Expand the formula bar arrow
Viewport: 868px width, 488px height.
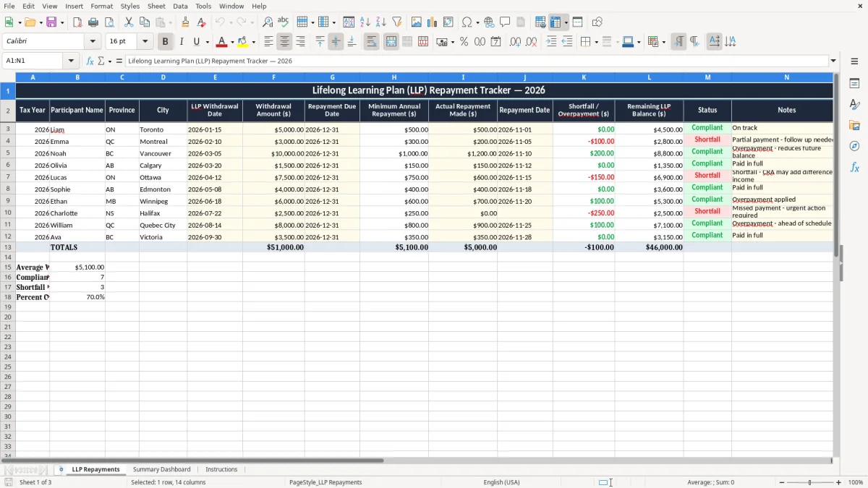(x=833, y=61)
